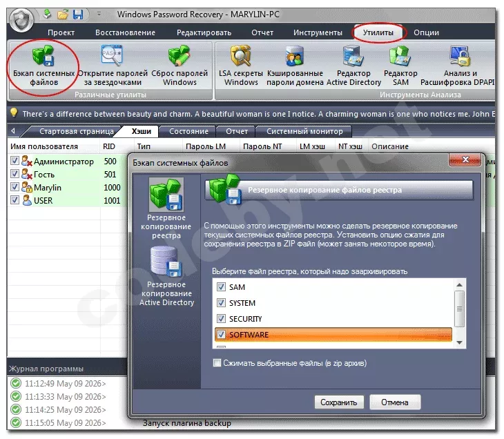
Task: Uncheck the Marylin user checkbox
Action: point(14,187)
